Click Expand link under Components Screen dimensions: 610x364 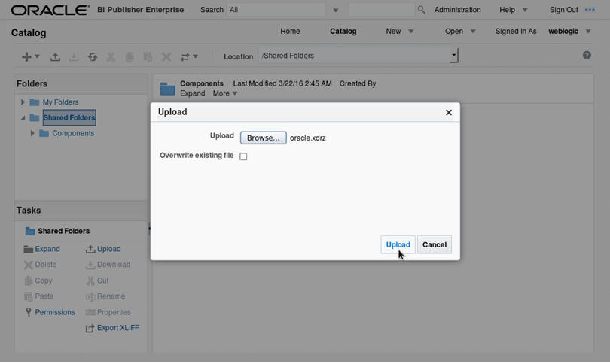[192, 93]
